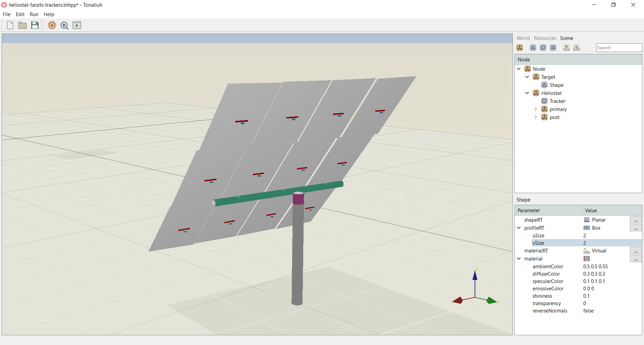This screenshot has height=345, width=644.
Task: Switch to the World tab
Action: click(x=523, y=38)
